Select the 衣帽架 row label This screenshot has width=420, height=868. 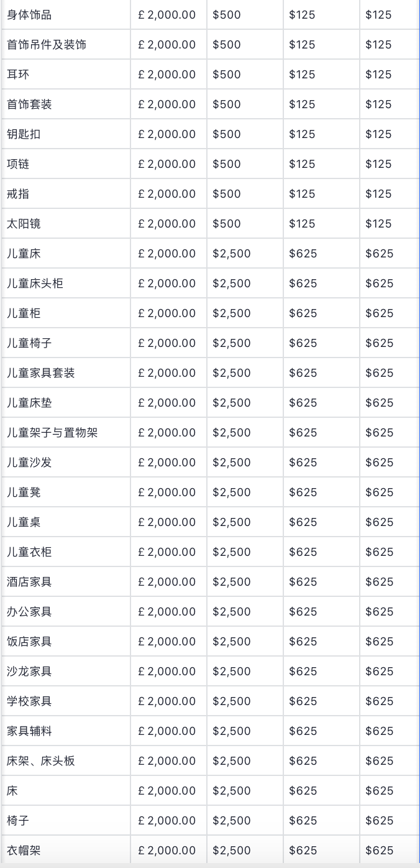tap(24, 851)
